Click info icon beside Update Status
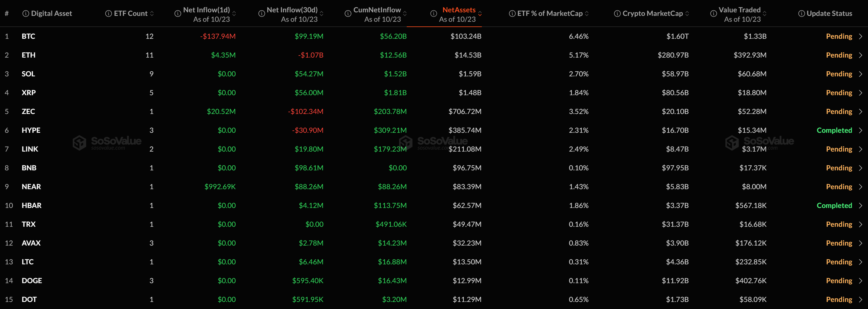 (802, 14)
